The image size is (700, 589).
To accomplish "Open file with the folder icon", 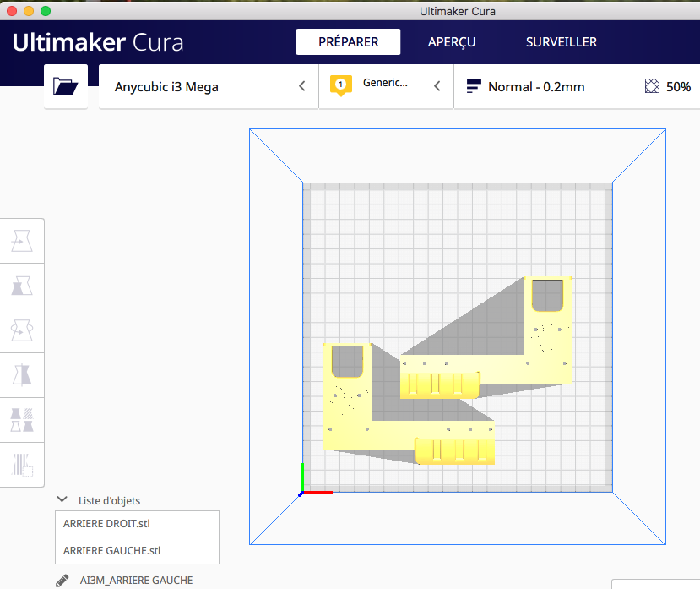I will pos(66,86).
